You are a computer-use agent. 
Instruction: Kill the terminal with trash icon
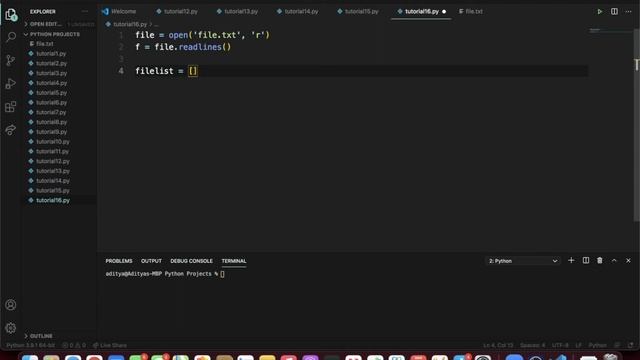[x=600, y=260]
